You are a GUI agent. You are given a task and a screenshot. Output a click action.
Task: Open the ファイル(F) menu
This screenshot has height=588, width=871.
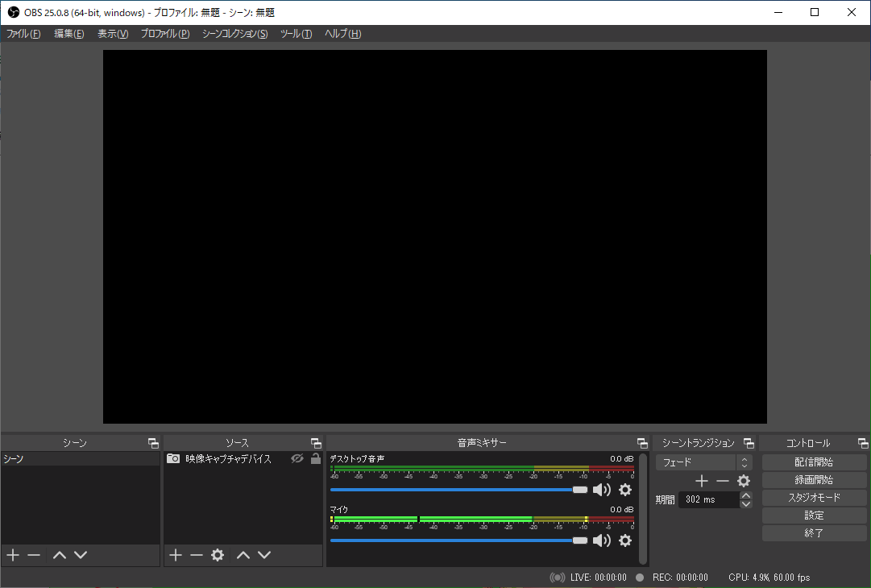[23, 34]
